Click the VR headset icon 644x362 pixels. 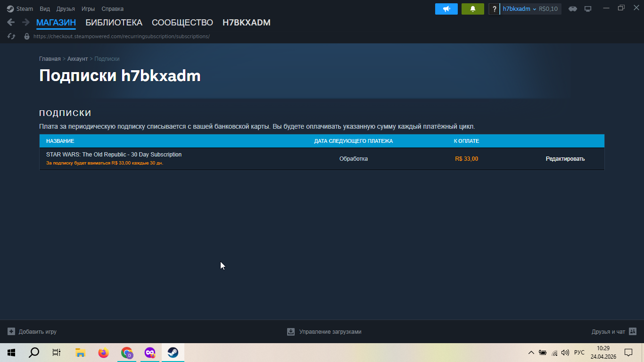(x=573, y=9)
